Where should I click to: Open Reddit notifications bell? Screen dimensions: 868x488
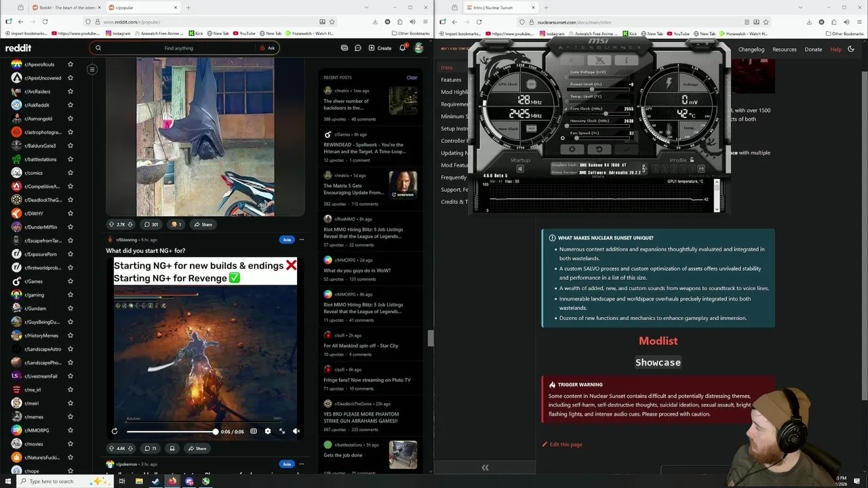402,48
